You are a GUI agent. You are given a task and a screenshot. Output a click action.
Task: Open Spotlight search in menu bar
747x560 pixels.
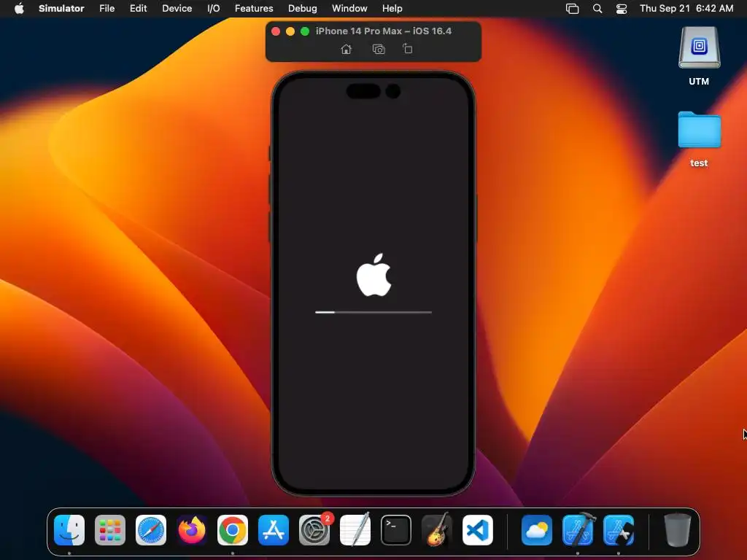tap(597, 9)
